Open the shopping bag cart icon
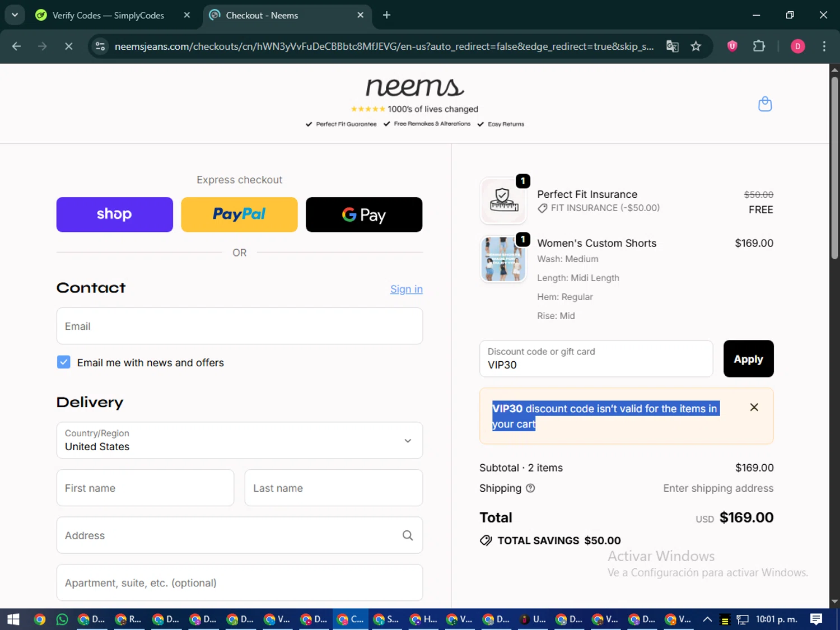This screenshot has width=840, height=630. click(x=765, y=104)
